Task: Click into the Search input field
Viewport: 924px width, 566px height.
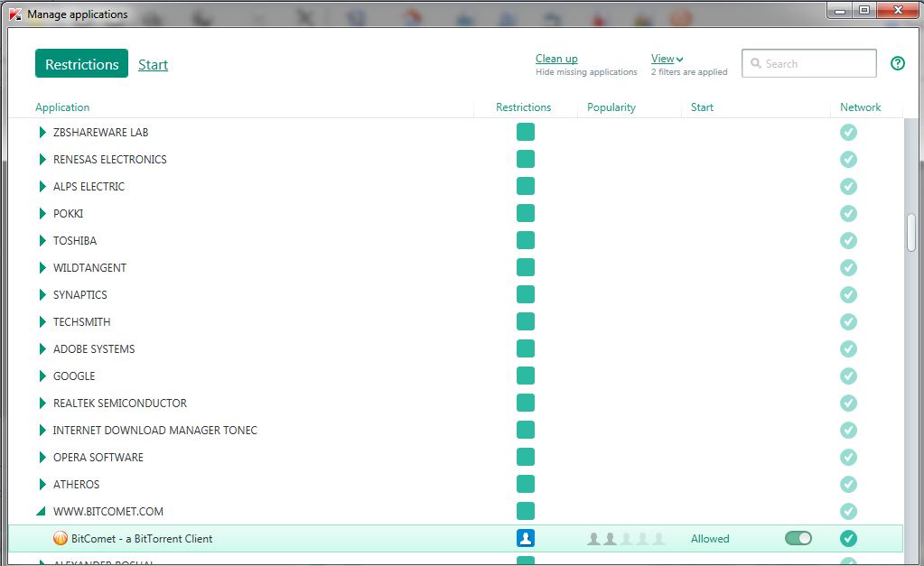Action: 809,63
